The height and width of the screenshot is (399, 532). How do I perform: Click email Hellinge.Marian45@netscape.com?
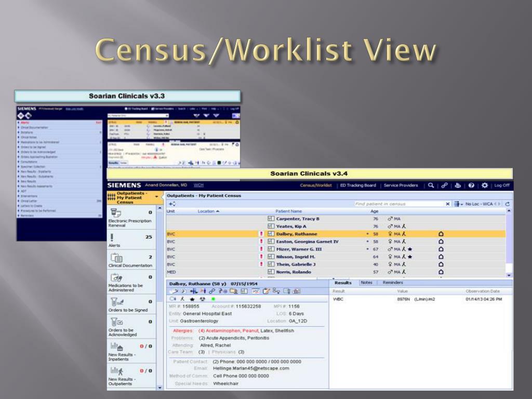coord(251,368)
